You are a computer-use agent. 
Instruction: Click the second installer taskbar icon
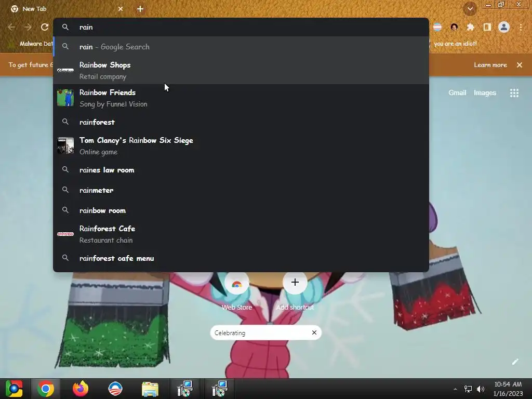[220, 389]
